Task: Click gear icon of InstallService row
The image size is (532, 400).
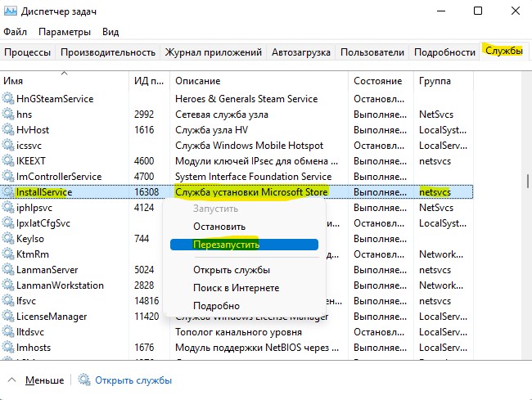Action: click(8, 192)
